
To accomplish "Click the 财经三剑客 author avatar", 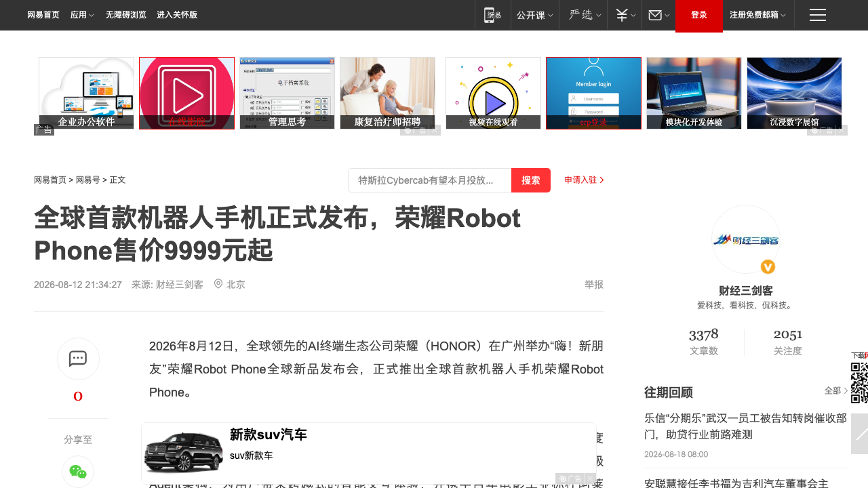I will click(x=746, y=239).
